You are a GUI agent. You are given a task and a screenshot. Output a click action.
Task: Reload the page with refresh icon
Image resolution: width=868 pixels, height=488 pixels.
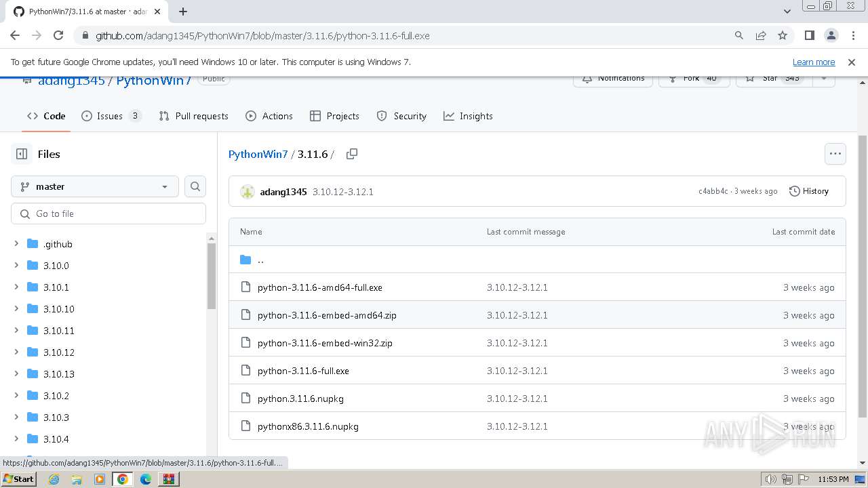tap(58, 35)
